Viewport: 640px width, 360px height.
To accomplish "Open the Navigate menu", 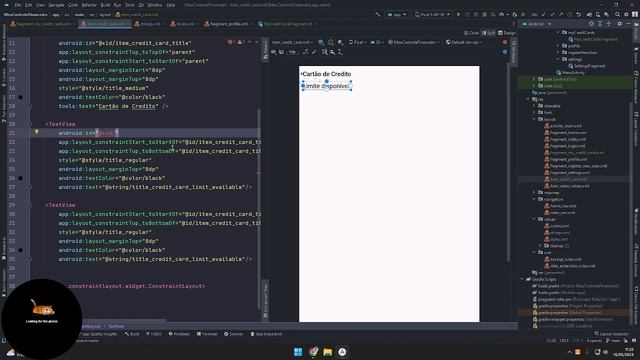I will 56,5.
